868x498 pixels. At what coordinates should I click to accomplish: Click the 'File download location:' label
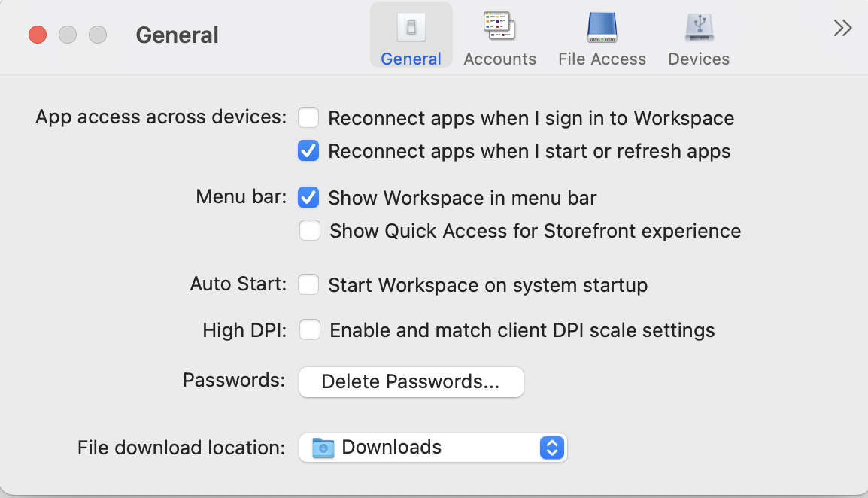(x=181, y=448)
